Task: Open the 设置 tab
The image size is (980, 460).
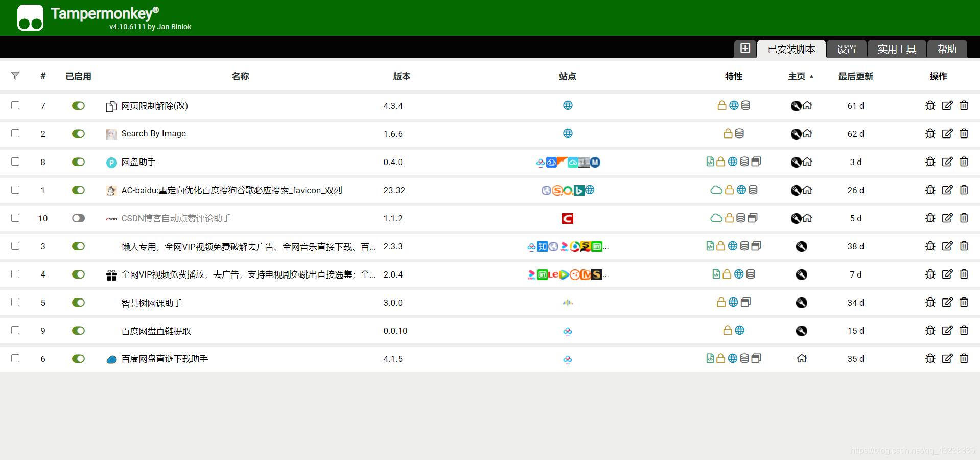Action: (x=847, y=49)
